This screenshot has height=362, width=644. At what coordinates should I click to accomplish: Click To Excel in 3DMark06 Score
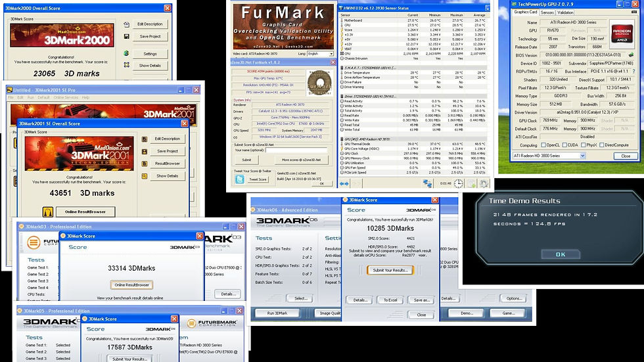coord(390,300)
